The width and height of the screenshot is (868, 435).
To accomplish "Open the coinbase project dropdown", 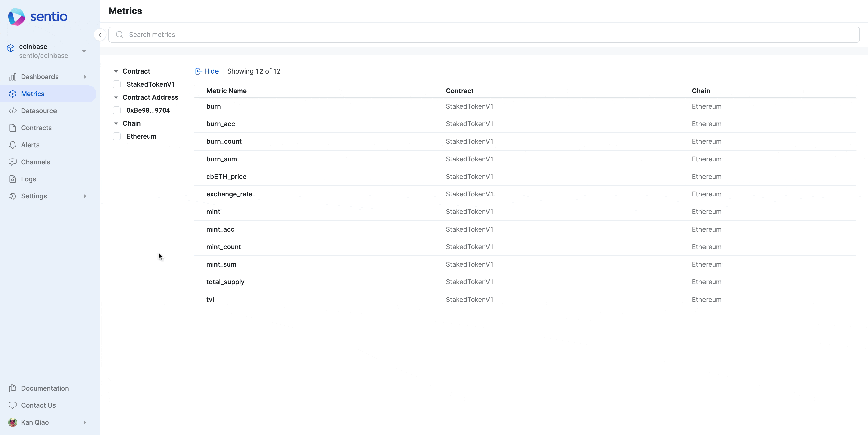I will (84, 51).
